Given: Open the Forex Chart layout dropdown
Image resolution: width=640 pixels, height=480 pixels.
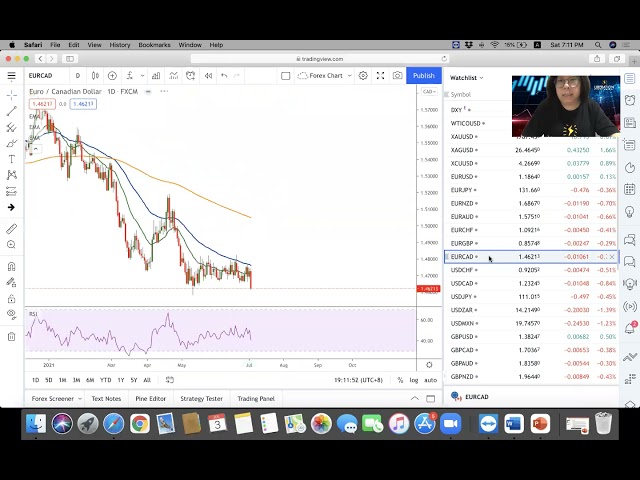Looking at the screenshot, I should click(x=326, y=76).
